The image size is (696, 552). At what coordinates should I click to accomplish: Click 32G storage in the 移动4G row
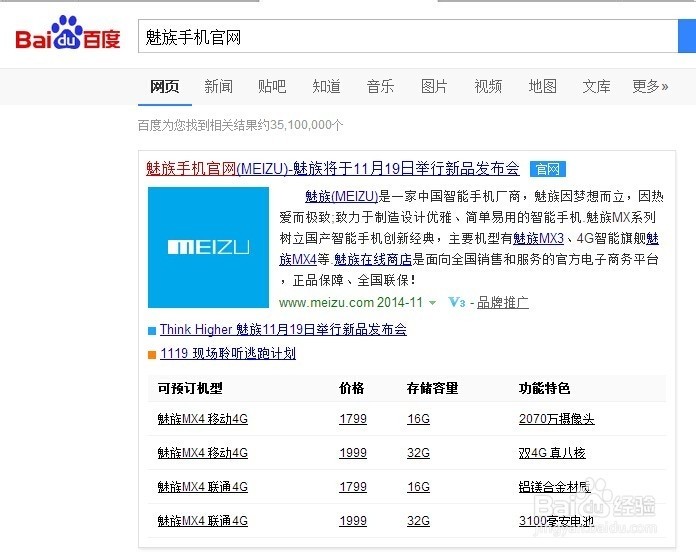click(x=419, y=453)
